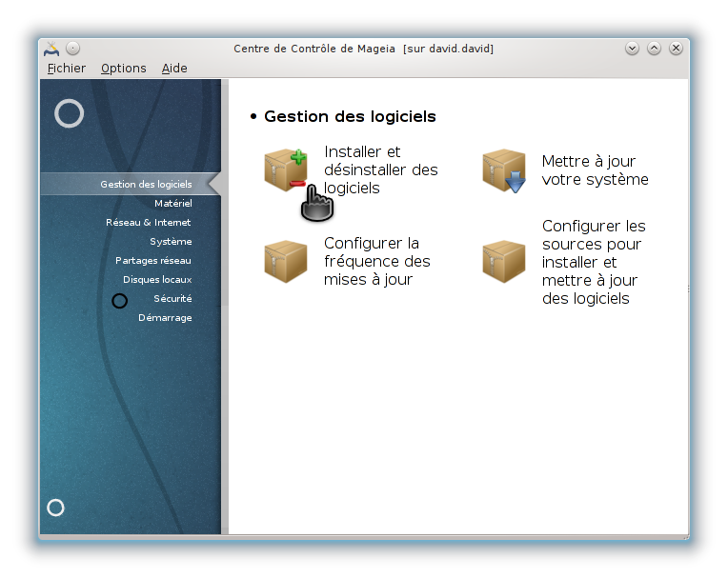Click the Mageia cauldron icon in title bar
Screen dimensions: 728x578
point(51,49)
